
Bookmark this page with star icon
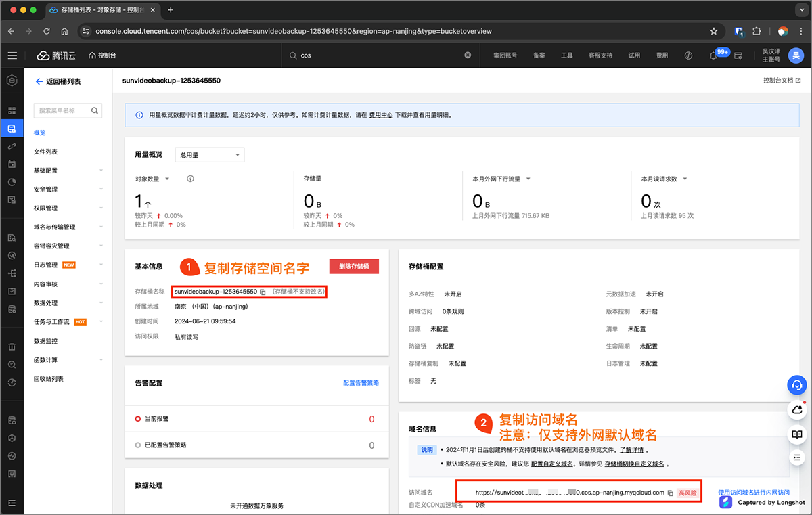pyautogui.click(x=713, y=31)
